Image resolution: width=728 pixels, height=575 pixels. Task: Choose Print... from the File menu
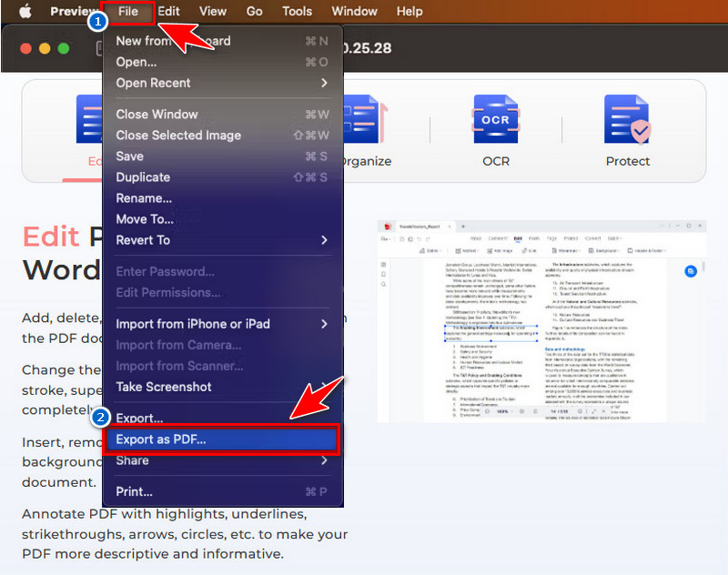click(222, 491)
